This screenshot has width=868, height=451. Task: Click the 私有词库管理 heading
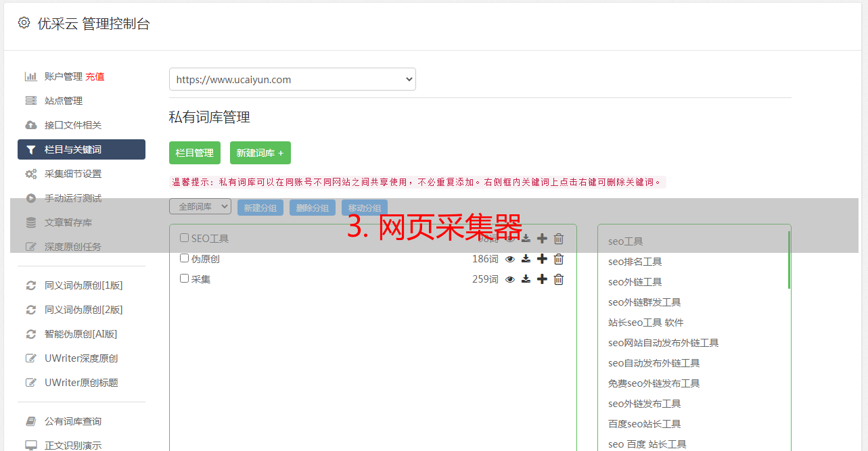(x=210, y=117)
